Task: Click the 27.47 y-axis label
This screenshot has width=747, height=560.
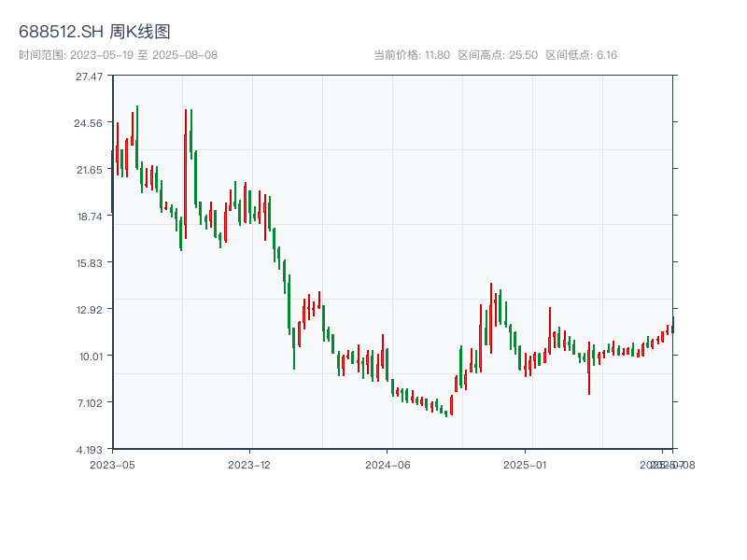Action: tap(90, 76)
